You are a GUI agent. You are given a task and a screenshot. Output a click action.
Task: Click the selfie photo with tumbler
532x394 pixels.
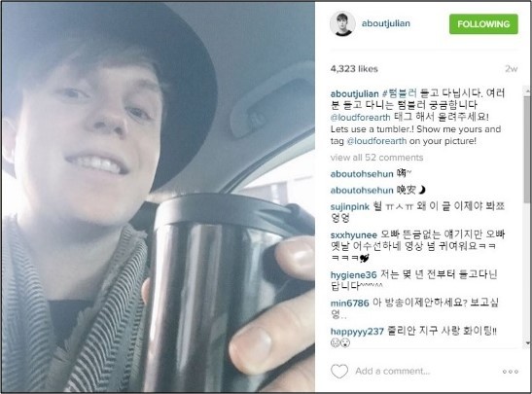[159, 197]
